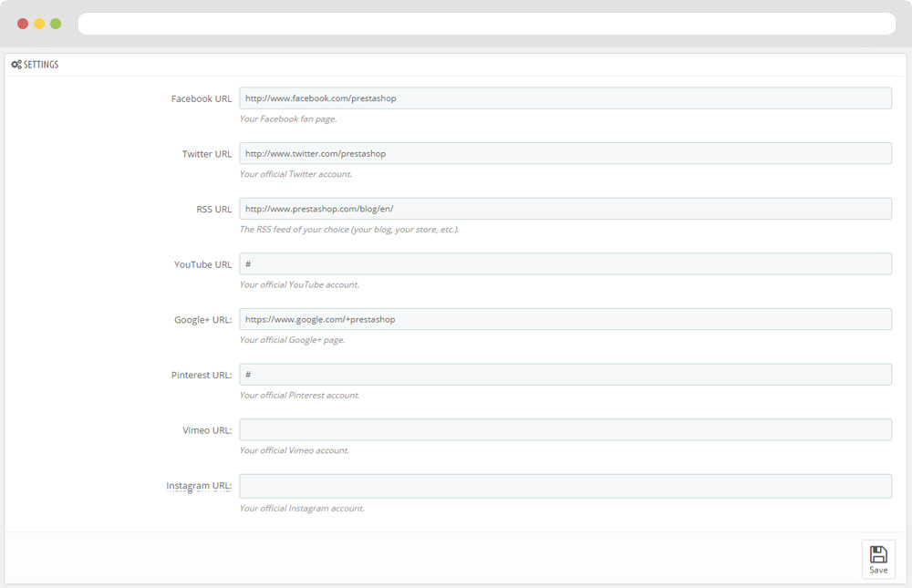The height and width of the screenshot is (588, 912).
Task: Click 'Your official Vimeo account.' hint
Action: (x=295, y=450)
